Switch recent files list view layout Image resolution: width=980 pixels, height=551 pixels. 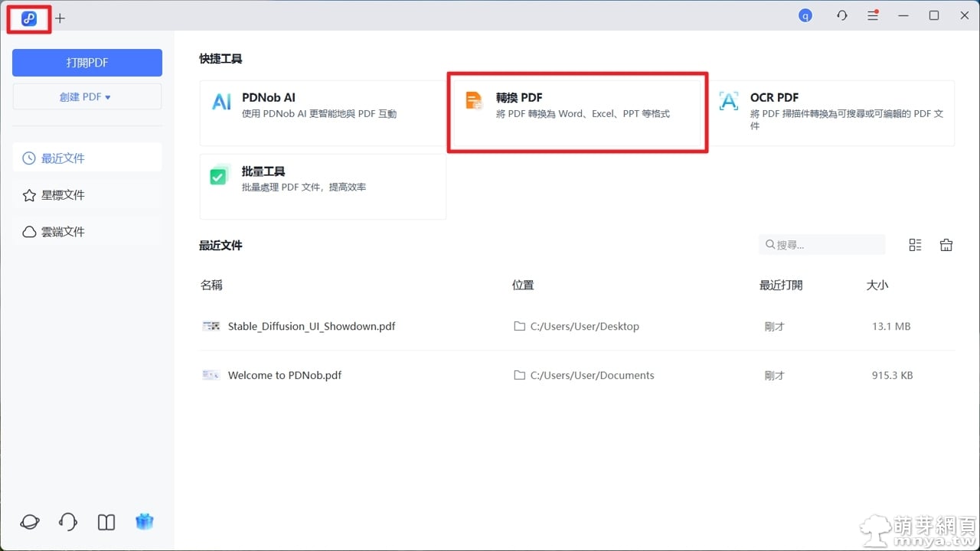(x=915, y=245)
